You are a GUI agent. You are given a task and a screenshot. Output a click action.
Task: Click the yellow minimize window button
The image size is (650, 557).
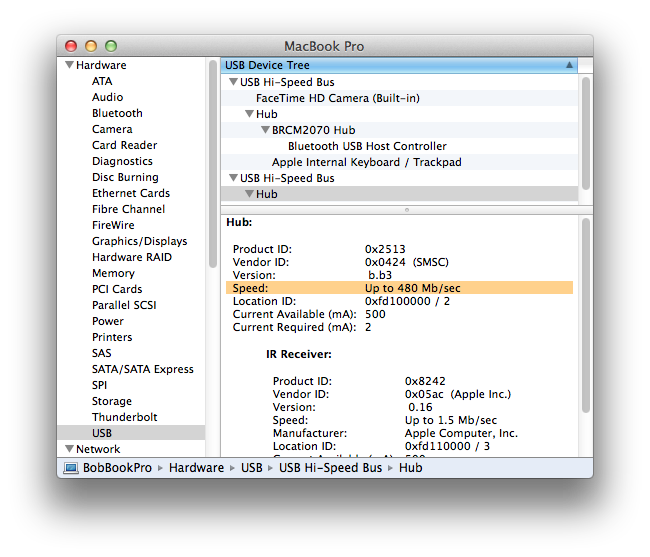91,46
